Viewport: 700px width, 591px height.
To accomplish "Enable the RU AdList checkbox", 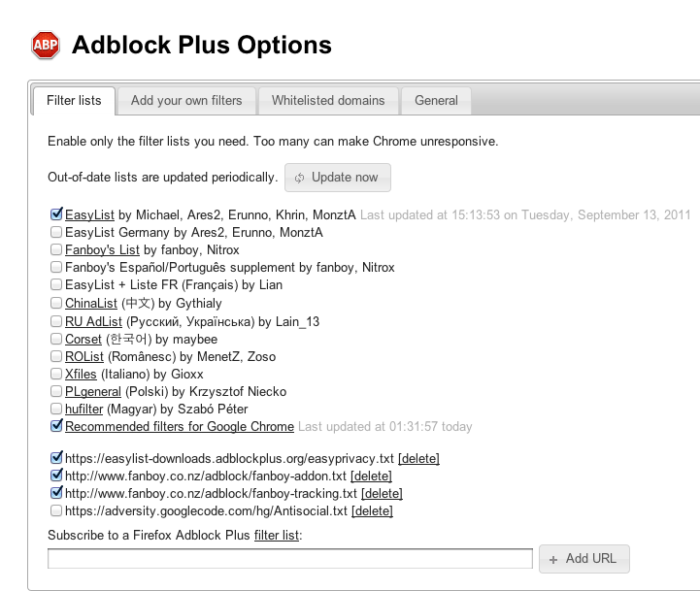I will (x=56, y=321).
